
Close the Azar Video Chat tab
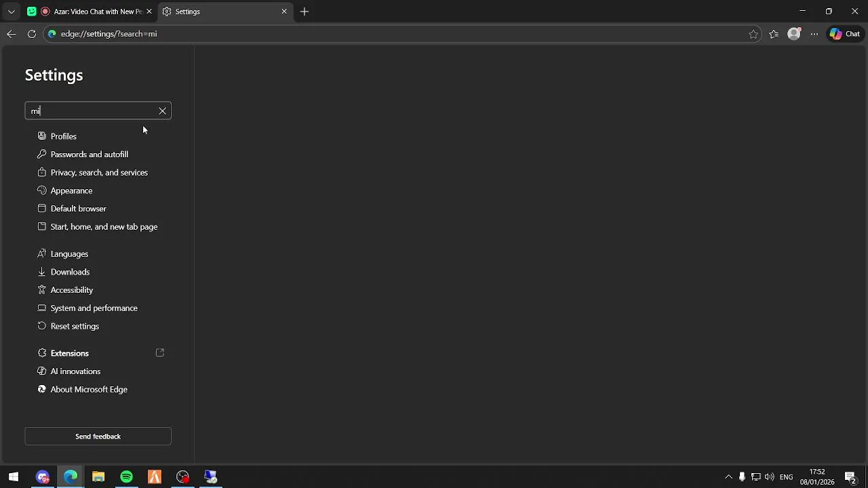coord(149,12)
